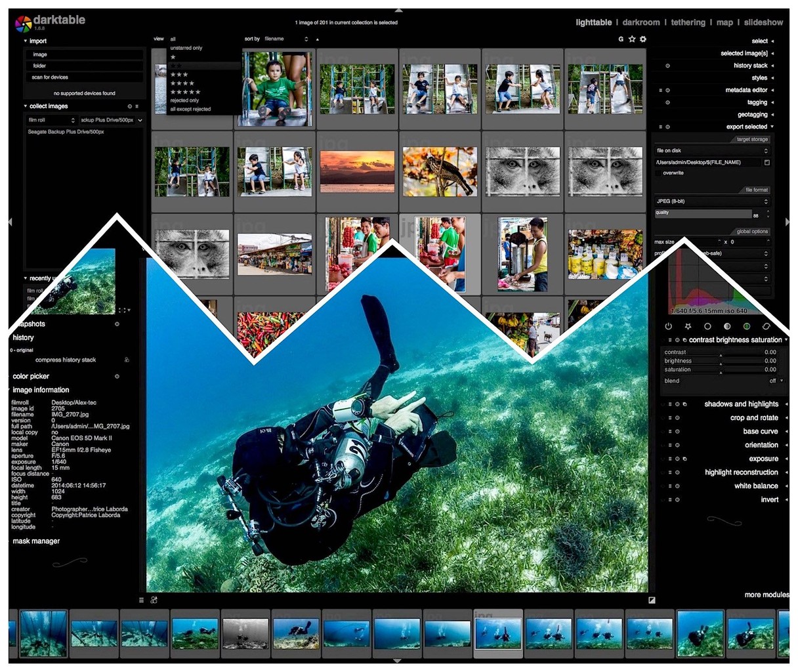This screenshot has height=672, width=798.
Task: Open presets menu icon for export selected
Action: (x=661, y=127)
